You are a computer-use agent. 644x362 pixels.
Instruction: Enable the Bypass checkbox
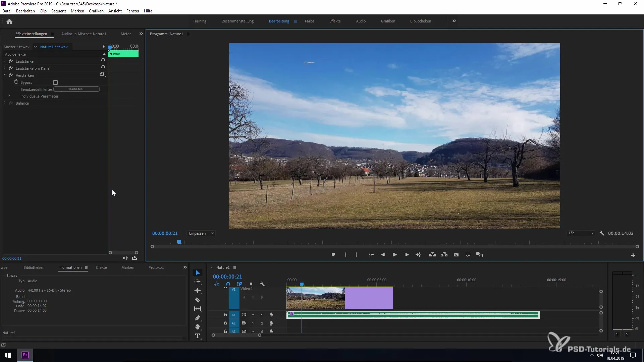(55, 82)
